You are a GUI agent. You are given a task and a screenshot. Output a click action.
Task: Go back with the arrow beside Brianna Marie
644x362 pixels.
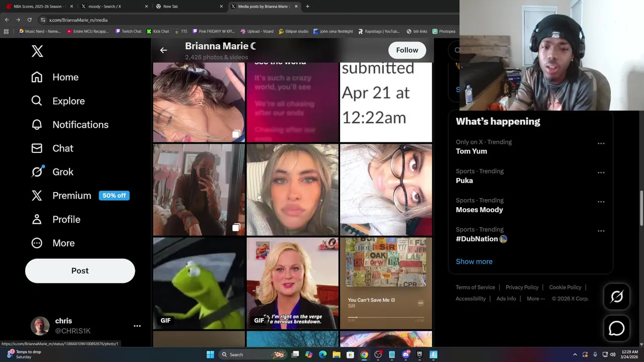[x=164, y=50]
